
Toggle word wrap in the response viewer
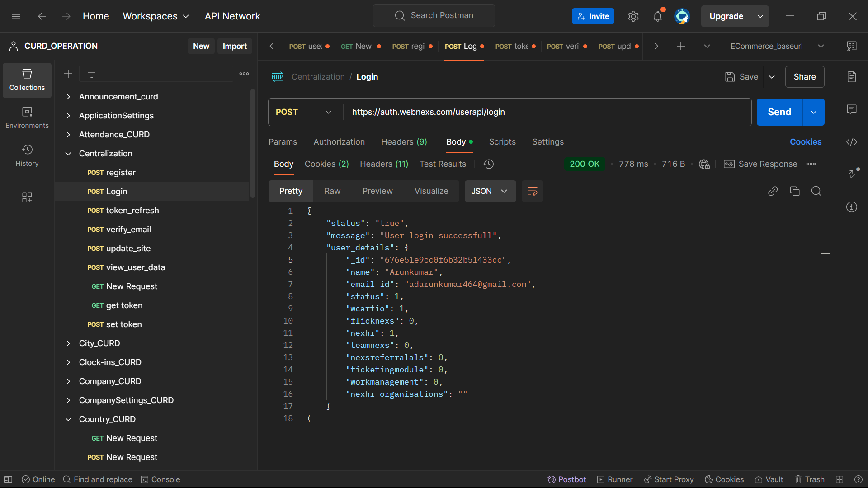[532, 191]
